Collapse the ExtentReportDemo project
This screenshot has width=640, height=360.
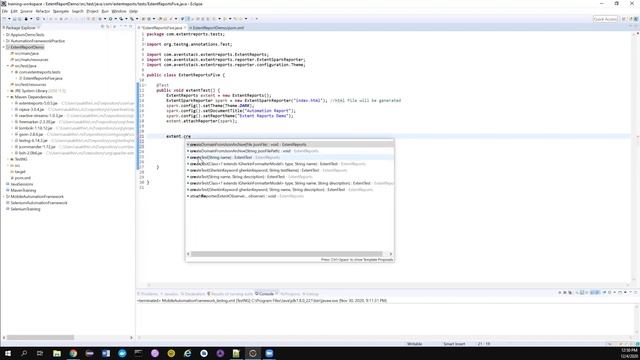[x=4, y=47]
